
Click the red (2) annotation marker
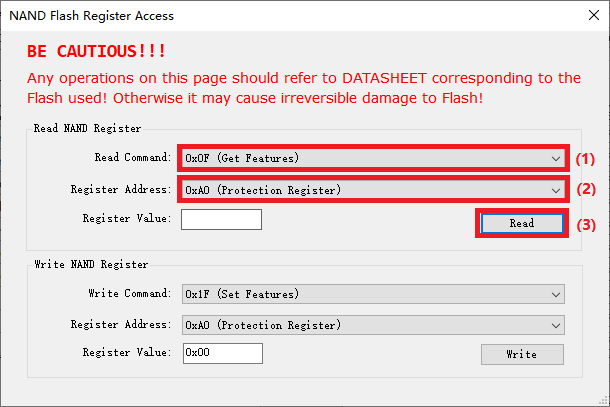(x=585, y=189)
